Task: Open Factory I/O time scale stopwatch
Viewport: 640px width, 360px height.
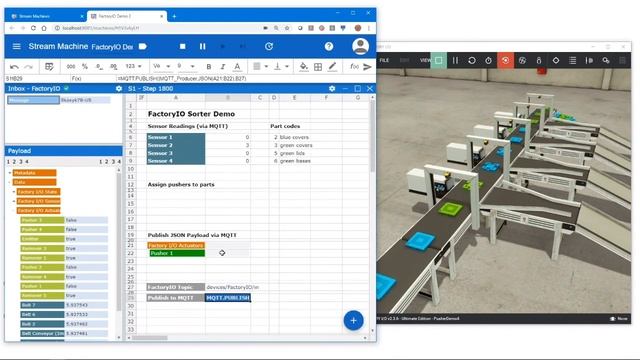Action: point(489,60)
